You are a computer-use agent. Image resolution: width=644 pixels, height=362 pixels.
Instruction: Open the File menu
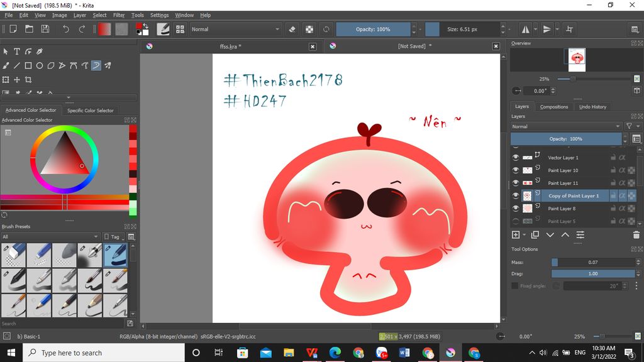9,15
